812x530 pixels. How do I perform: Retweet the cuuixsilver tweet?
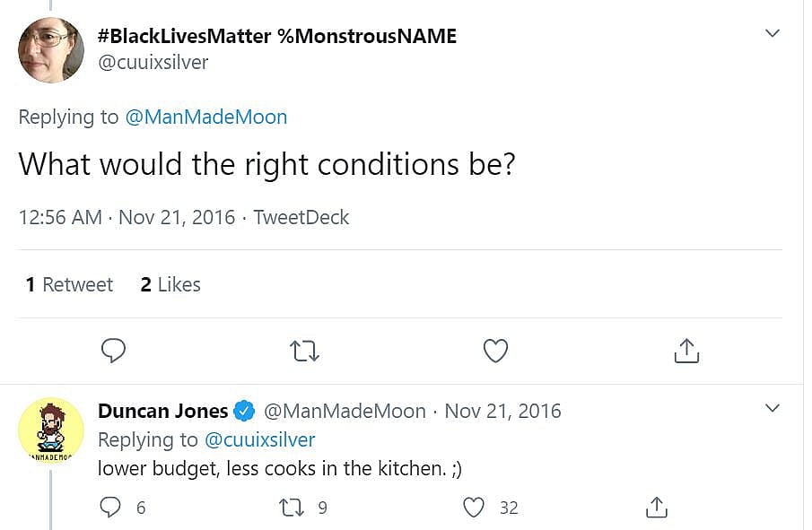305,351
